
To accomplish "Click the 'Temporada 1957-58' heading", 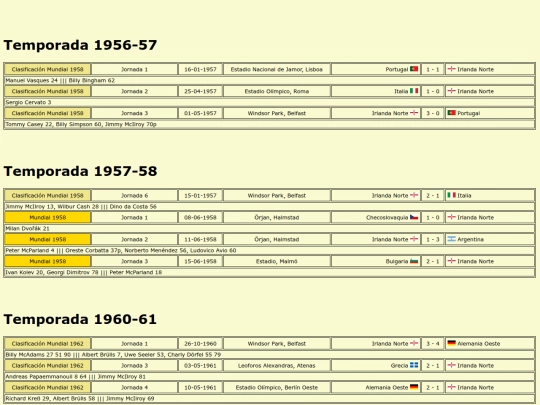I will 80,171.
